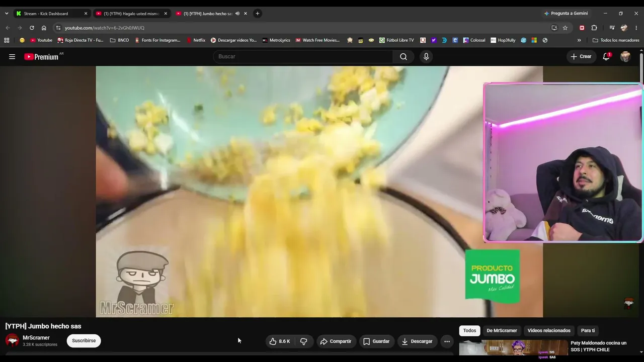Open MrScramer channel name link
This screenshot has height=362, width=644.
click(36, 338)
